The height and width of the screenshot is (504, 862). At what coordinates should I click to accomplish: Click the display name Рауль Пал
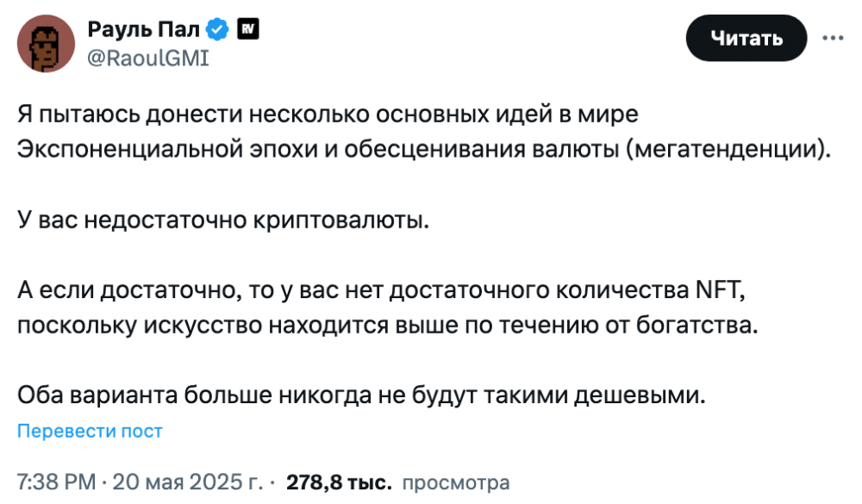click(x=144, y=30)
